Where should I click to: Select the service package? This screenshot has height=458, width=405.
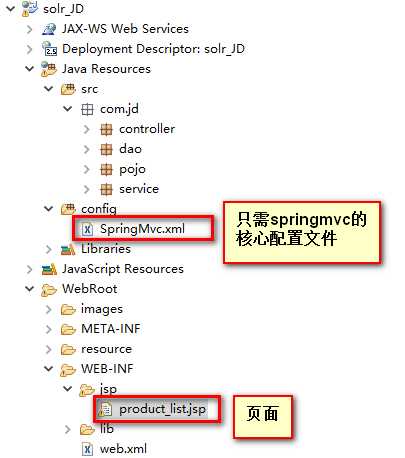[139, 189]
